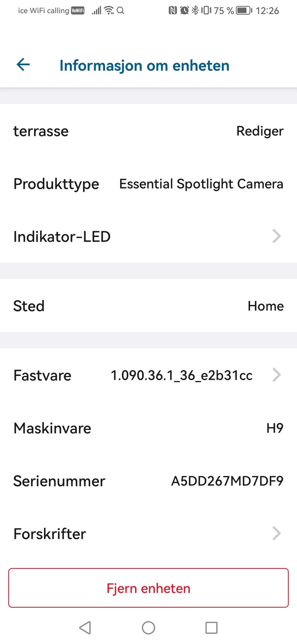
Task: Open Forskrifter chevron arrow
Action: click(x=277, y=533)
